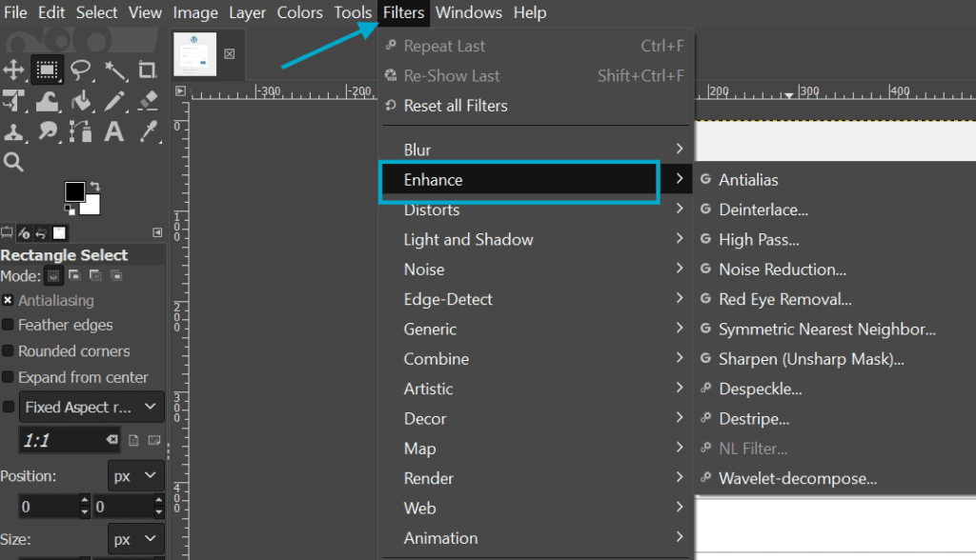Viewport: 976px width, 560px height.
Task: Open the Position unit px dropdown
Action: click(x=135, y=476)
